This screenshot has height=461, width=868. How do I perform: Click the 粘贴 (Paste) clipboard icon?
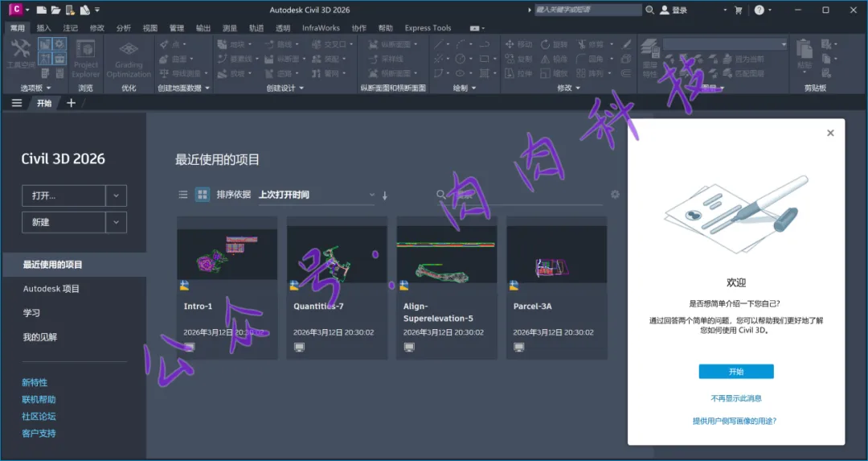click(x=805, y=49)
